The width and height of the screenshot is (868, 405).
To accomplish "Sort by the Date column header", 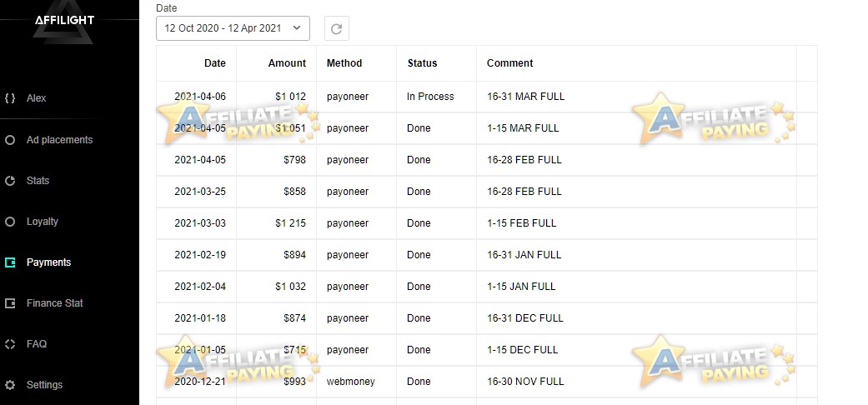I will click(215, 63).
